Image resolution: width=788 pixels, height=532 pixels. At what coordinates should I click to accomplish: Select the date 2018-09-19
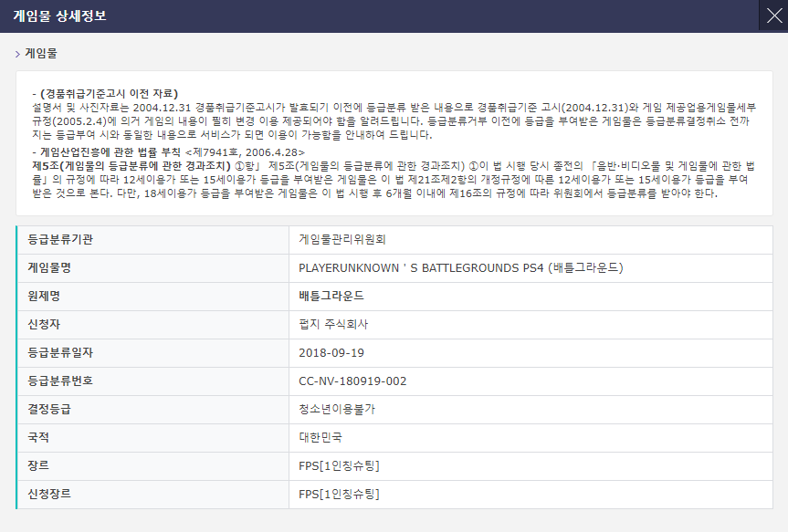331,352
